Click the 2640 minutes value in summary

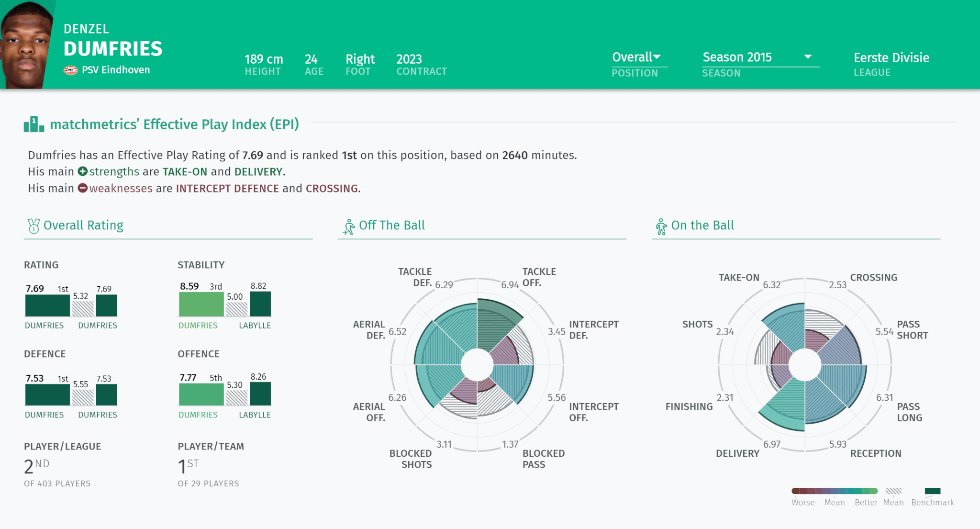[x=515, y=155]
